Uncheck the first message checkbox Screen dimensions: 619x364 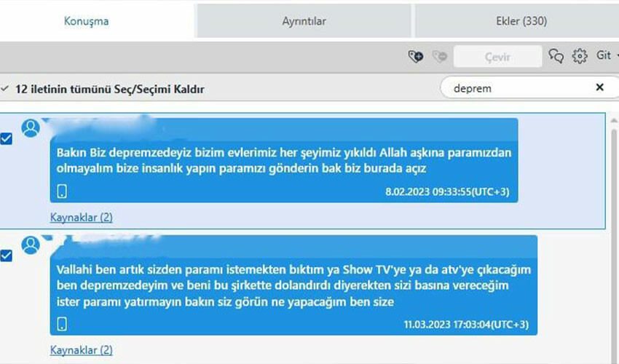(7, 139)
